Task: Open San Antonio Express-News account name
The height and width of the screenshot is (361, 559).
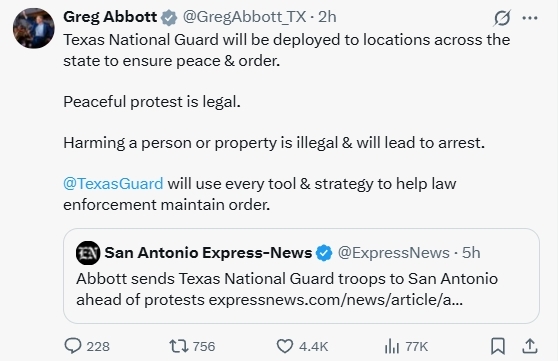Action: 208,253
